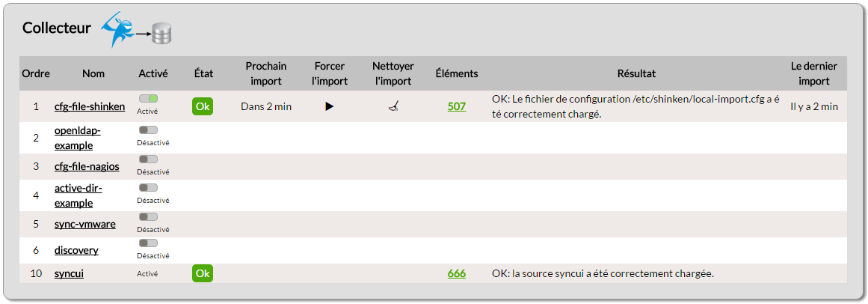Turn on the active-dir-example toggle
Screen dimensions: 868x304
(148, 187)
